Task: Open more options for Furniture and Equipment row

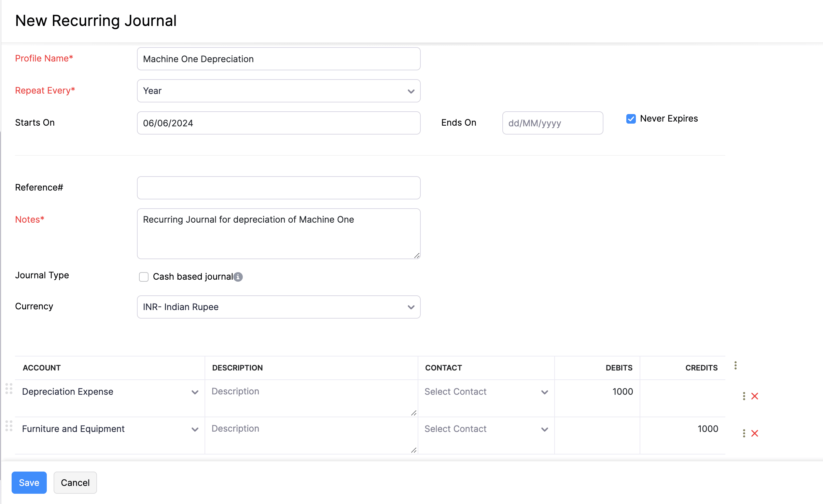Action: pyautogui.click(x=744, y=433)
